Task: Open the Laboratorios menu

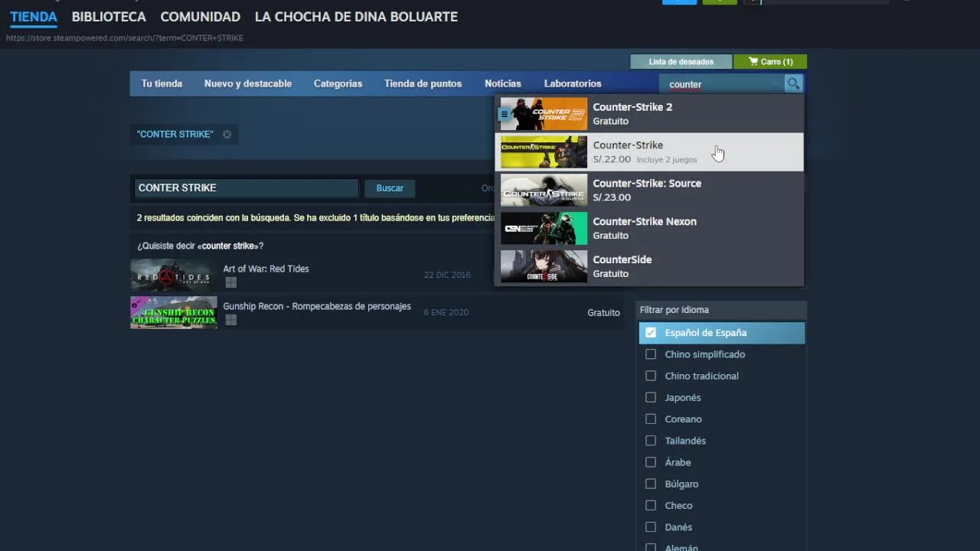Action: coord(573,83)
